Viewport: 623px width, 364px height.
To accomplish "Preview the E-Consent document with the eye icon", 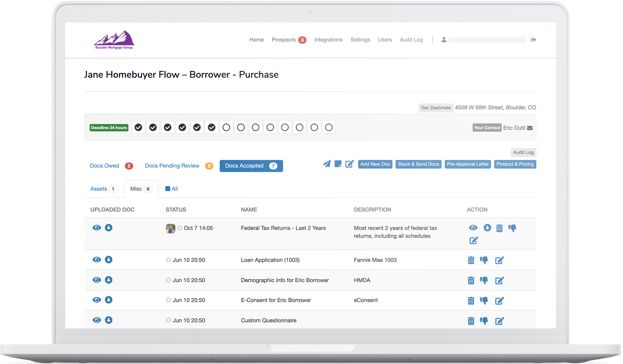I will (97, 300).
